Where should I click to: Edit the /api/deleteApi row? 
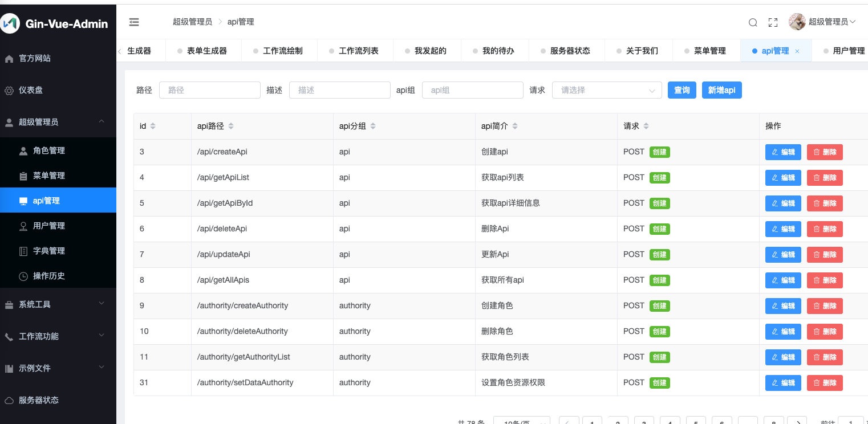[783, 229]
